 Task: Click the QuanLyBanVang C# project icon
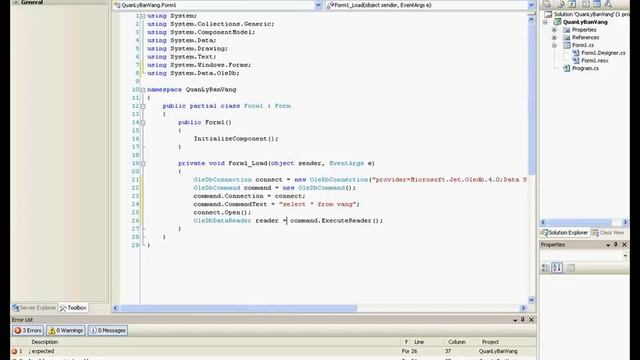point(558,22)
